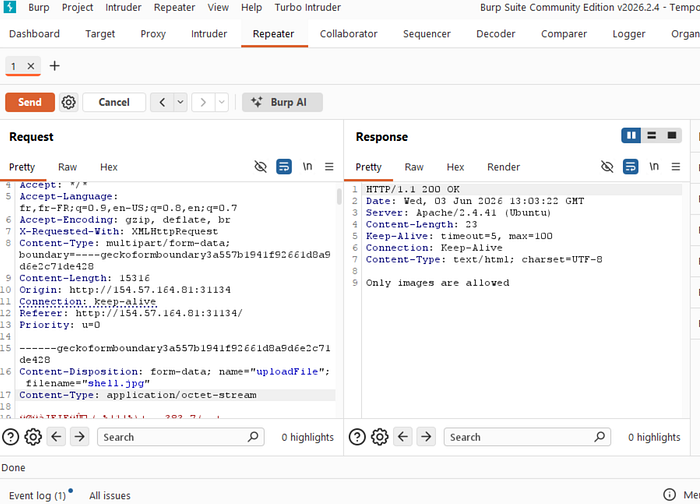
Task: Click Response search magnifier icon
Action: coord(600,436)
